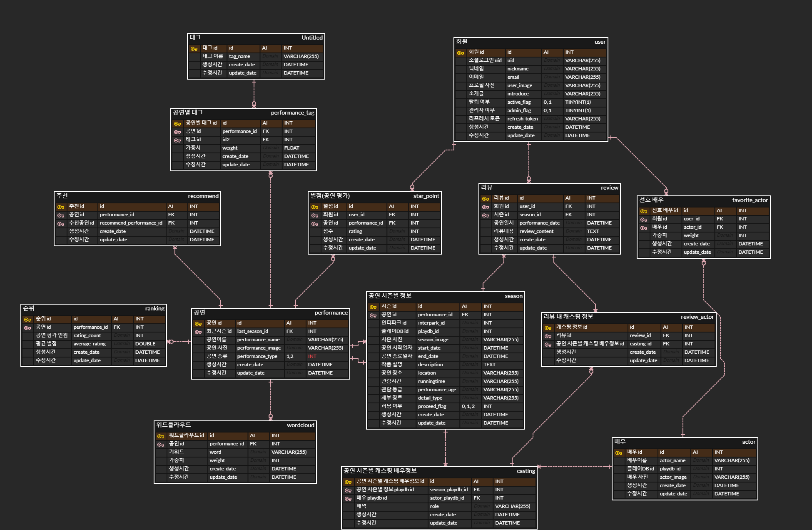
Task: Click the yellow key icon beside 태그 id
Action: tap(194, 49)
